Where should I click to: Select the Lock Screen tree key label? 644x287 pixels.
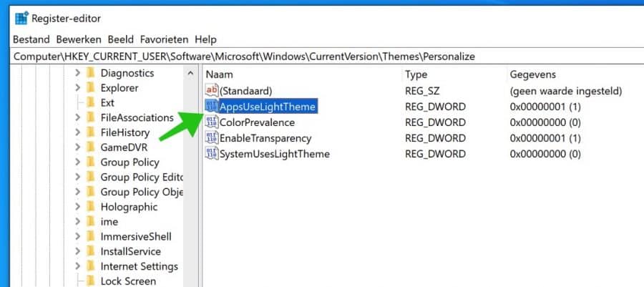pos(128,281)
